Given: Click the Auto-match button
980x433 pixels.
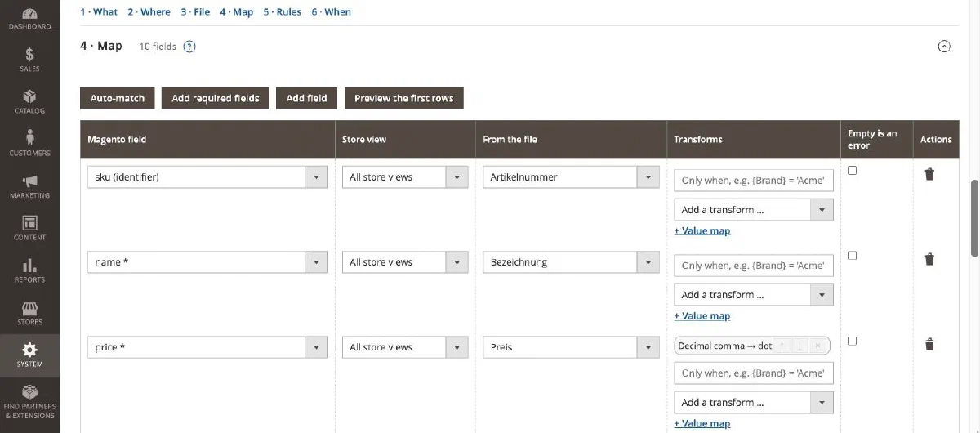Looking at the screenshot, I should tap(118, 98).
